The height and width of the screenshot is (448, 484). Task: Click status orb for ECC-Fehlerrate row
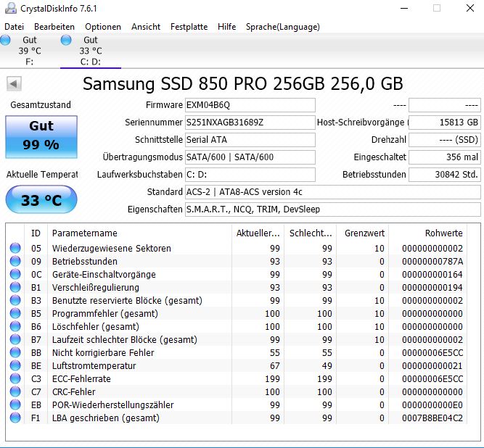(x=15, y=378)
